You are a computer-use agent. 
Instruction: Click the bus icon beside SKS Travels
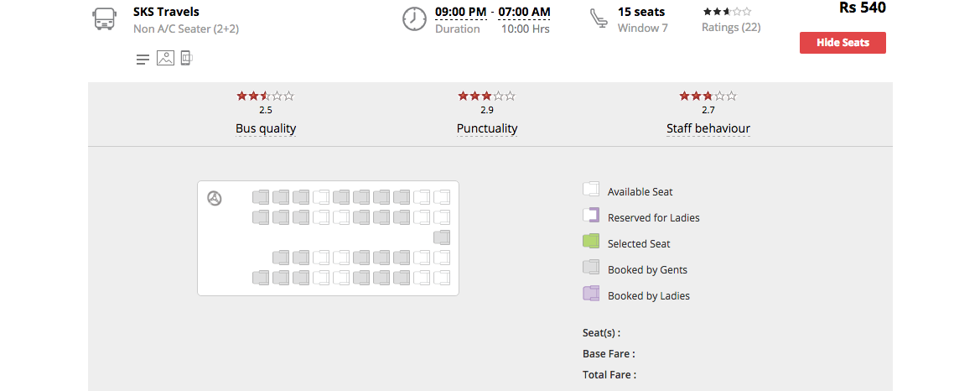pyautogui.click(x=104, y=19)
